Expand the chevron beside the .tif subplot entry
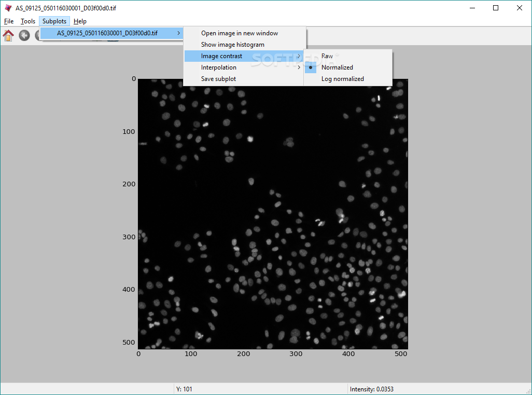Screen dimensions: 532x395 (x=178, y=33)
